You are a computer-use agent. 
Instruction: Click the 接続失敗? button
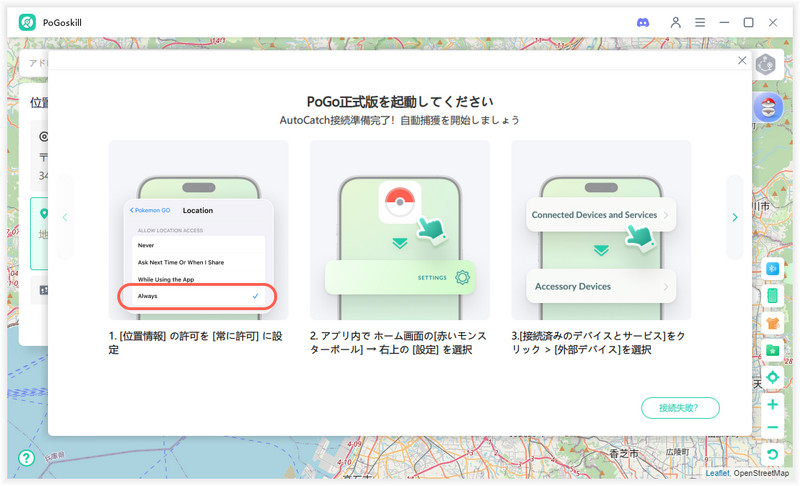tap(680, 408)
